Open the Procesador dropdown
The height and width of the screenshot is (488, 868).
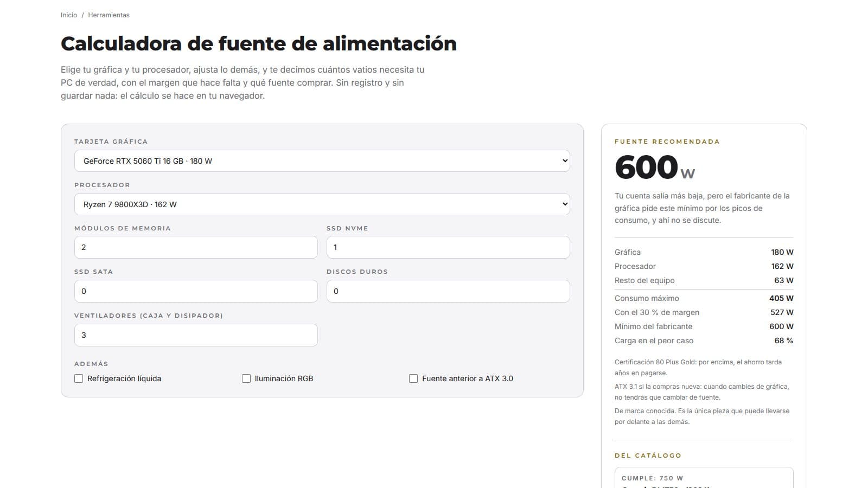point(322,204)
